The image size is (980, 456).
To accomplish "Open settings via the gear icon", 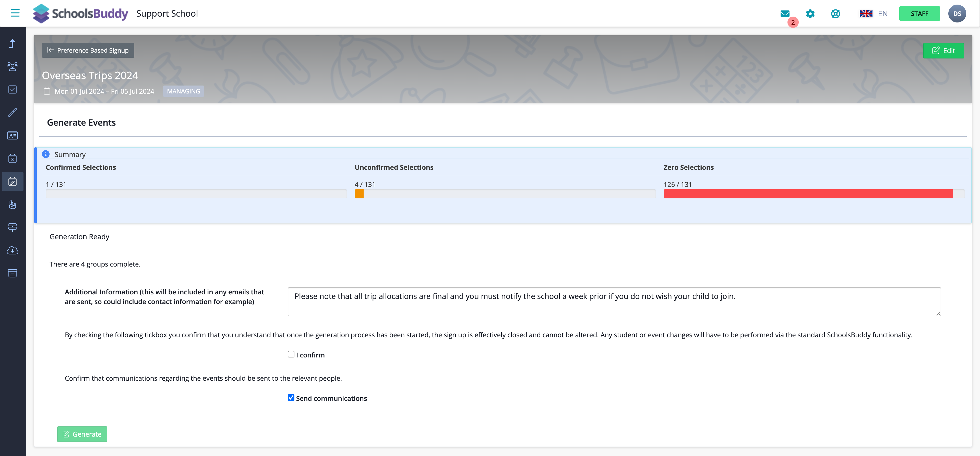I will 810,14.
